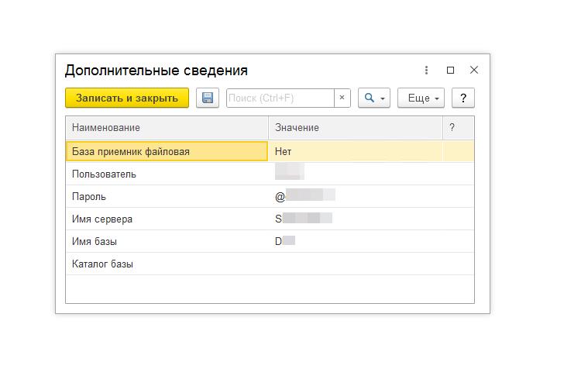Click the question mark column header

pyautogui.click(x=459, y=128)
